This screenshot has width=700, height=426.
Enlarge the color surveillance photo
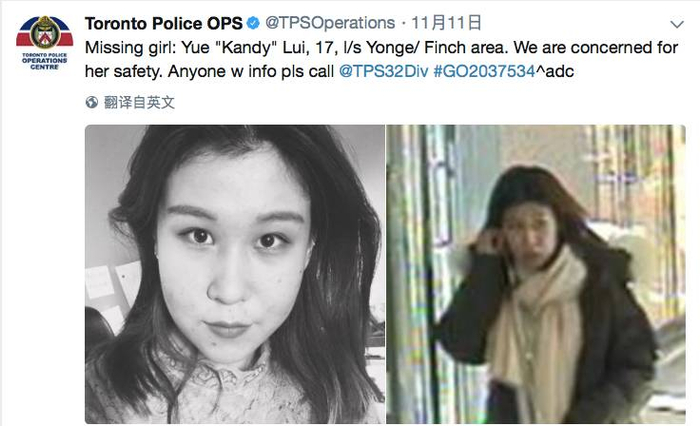click(536, 274)
